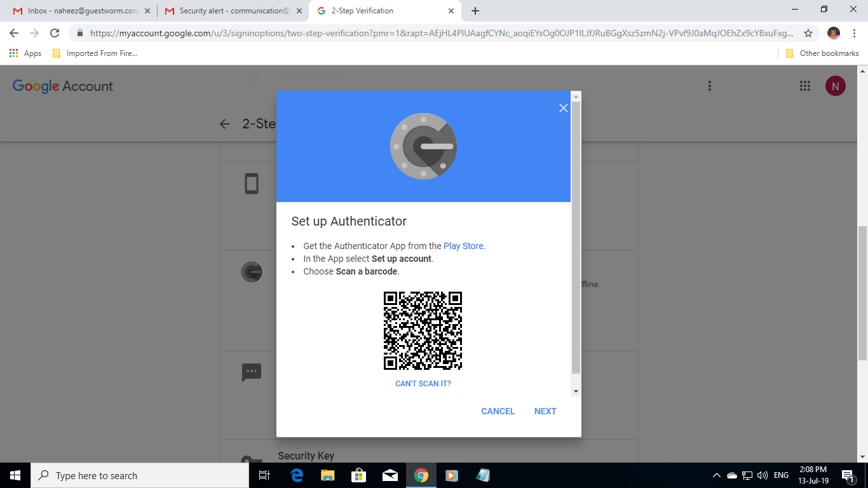Click the Type here to search box

point(140,475)
